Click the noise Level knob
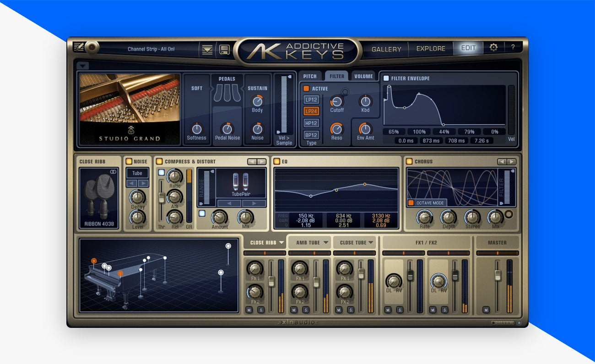 (x=138, y=217)
